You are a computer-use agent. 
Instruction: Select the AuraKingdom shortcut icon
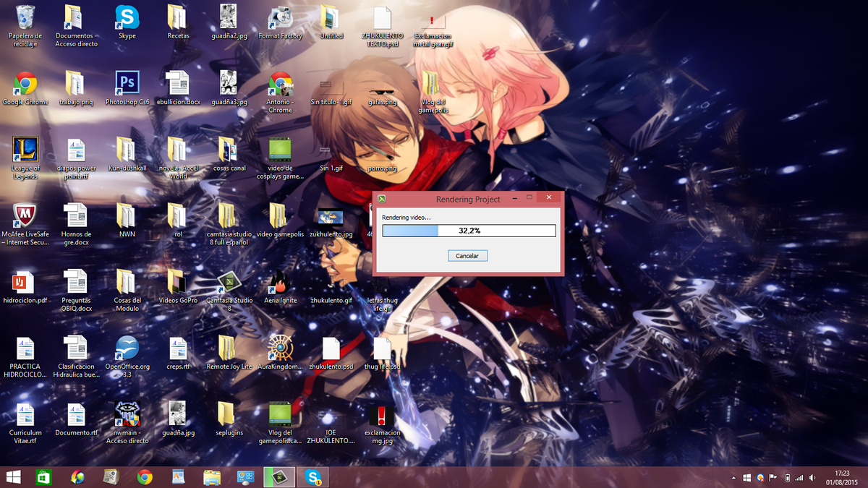click(280, 353)
